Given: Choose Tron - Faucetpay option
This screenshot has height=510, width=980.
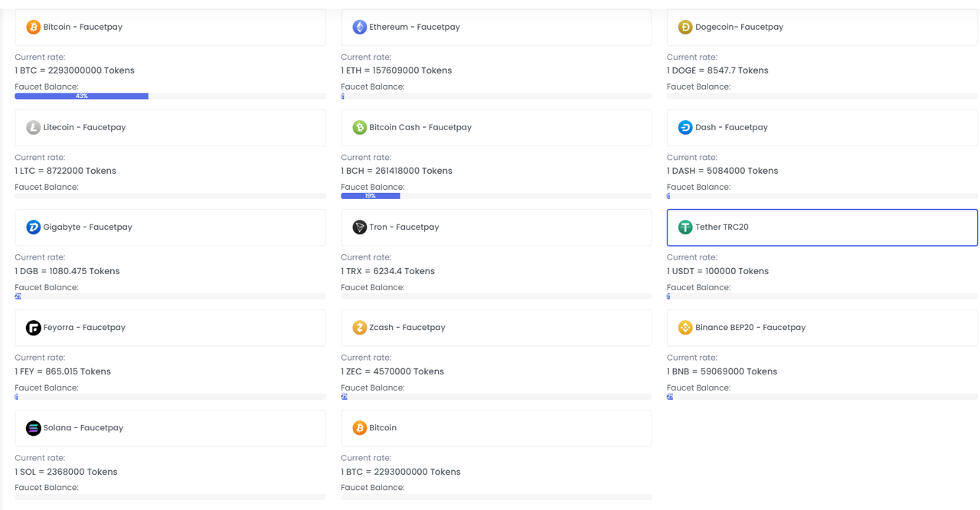Looking at the screenshot, I should pos(496,227).
